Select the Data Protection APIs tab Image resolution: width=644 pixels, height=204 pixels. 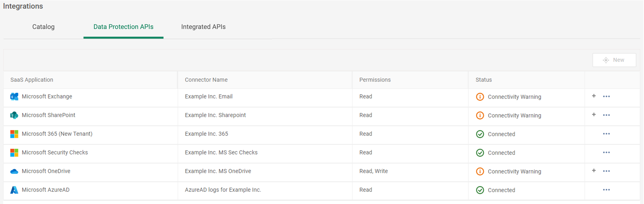pos(123,27)
